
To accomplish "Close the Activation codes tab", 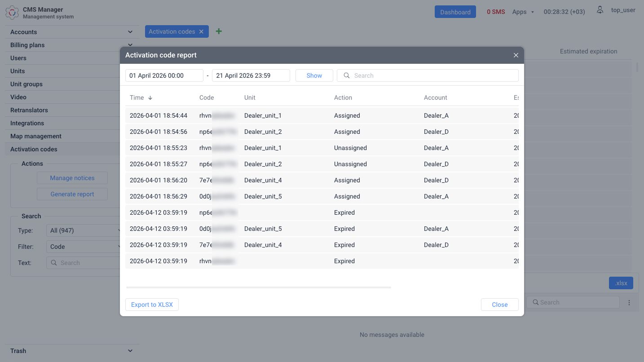I will point(201,31).
